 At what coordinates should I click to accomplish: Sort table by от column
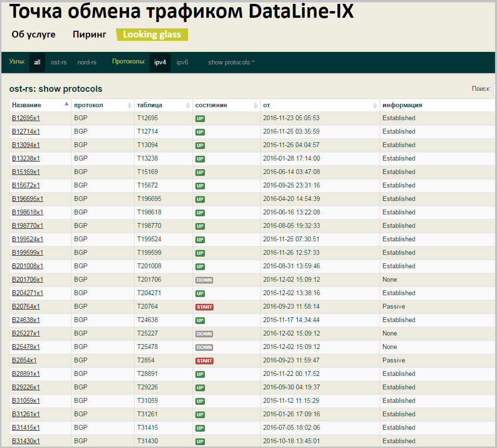pos(320,105)
